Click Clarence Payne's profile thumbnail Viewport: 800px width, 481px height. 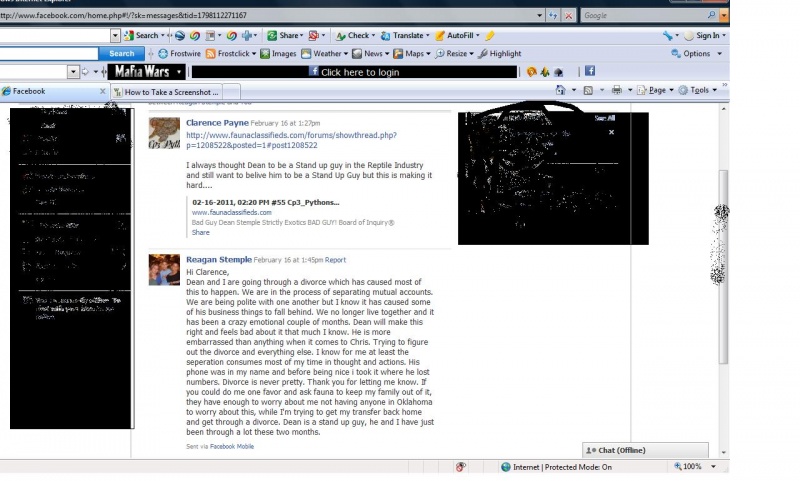click(x=164, y=133)
